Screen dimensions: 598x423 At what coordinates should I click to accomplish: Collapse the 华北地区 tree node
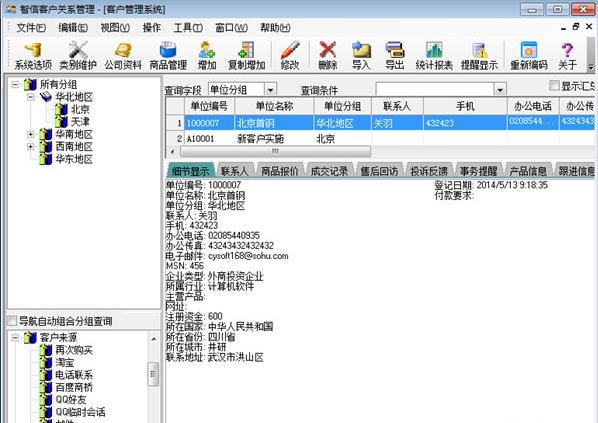(31, 97)
